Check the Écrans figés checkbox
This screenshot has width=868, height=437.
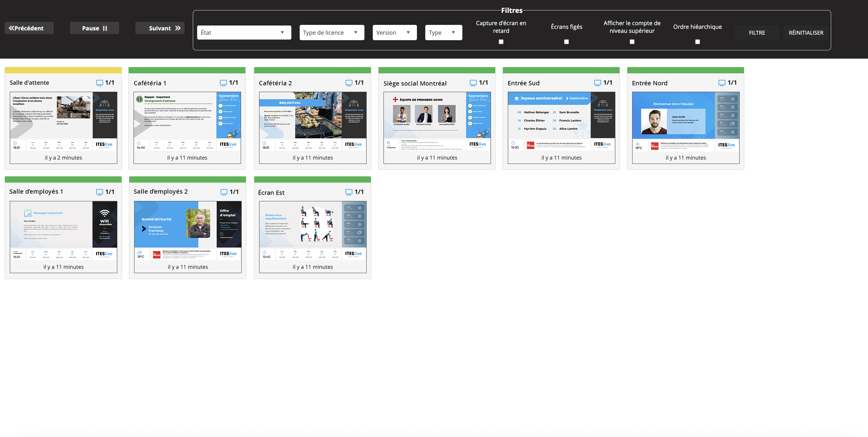point(566,42)
